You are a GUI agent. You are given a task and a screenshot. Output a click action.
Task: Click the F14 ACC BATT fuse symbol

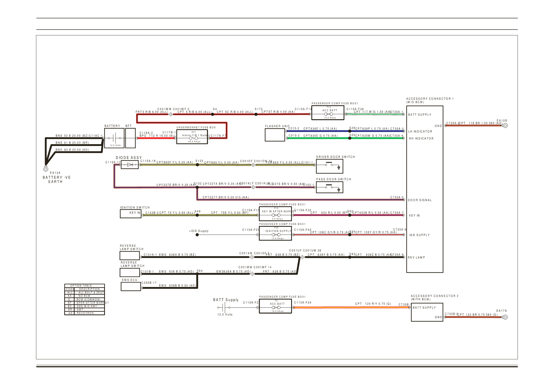(328, 114)
